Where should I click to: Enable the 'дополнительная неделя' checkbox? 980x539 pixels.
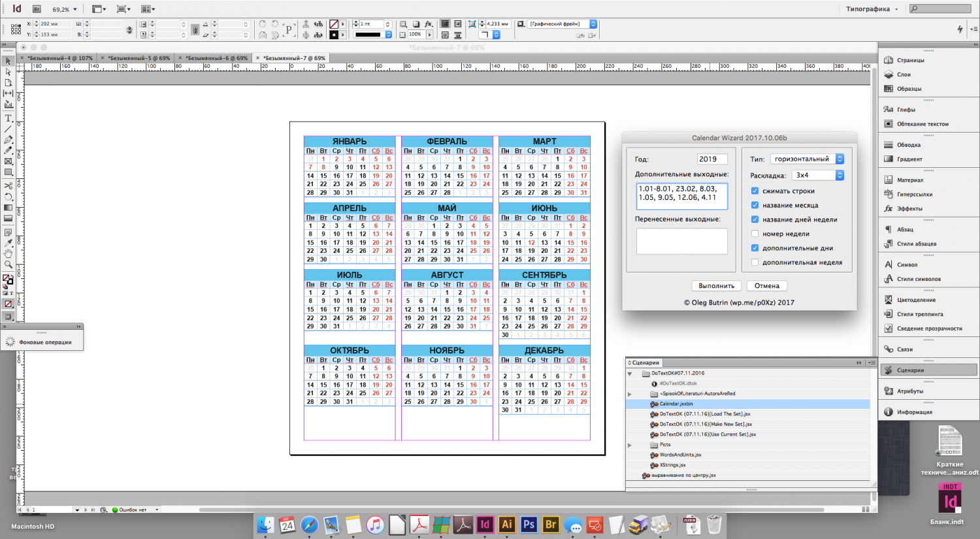tap(755, 263)
